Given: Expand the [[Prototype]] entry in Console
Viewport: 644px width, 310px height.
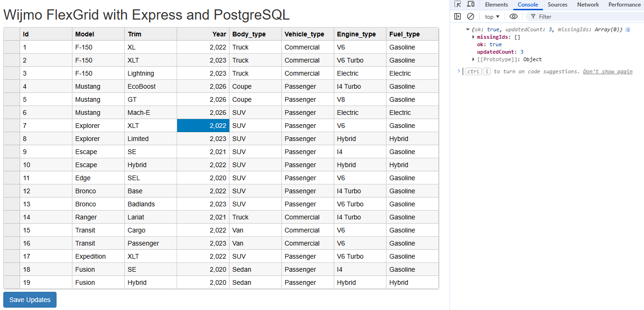Looking at the screenshot, I should [x=473, y=59].
